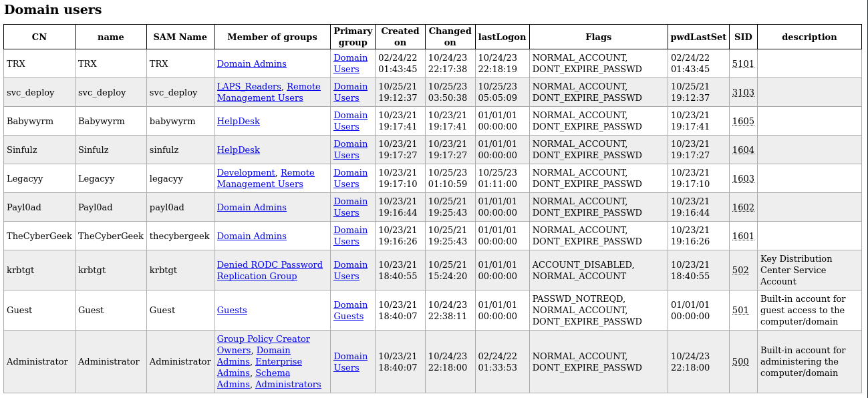Open the Development group link
This screenshot has height=398, width=868.
point(246,173)
